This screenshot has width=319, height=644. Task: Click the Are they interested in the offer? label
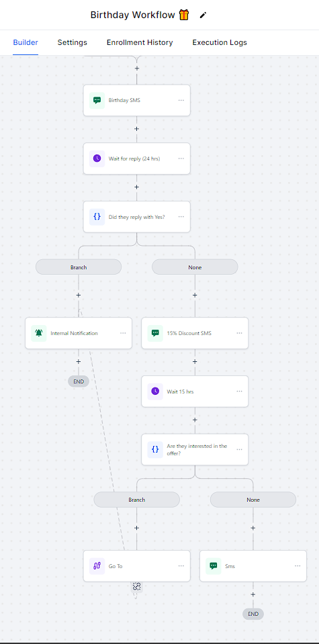pyautogui.click(x=197, y=449)
